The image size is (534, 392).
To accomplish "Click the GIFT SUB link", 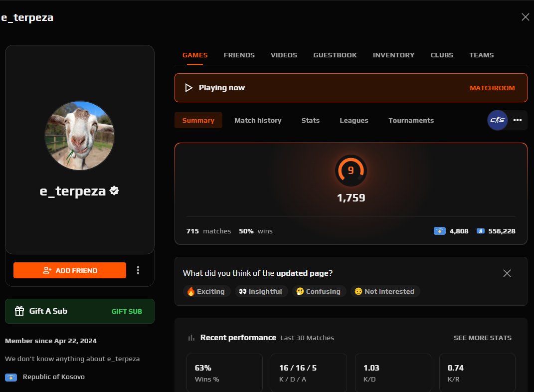I will (x=127, y=311).
